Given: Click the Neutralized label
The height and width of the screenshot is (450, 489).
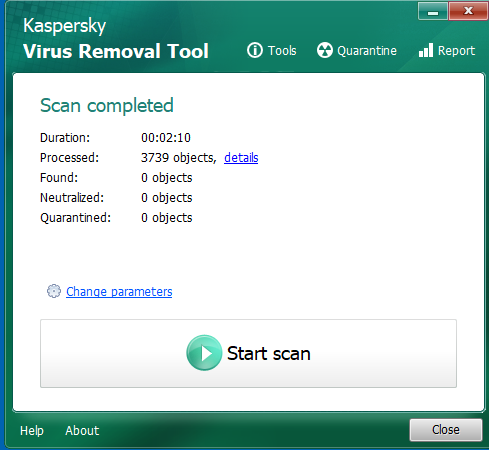Looking at the screenshot, I should pyautogui.click(x=72, y=198).
